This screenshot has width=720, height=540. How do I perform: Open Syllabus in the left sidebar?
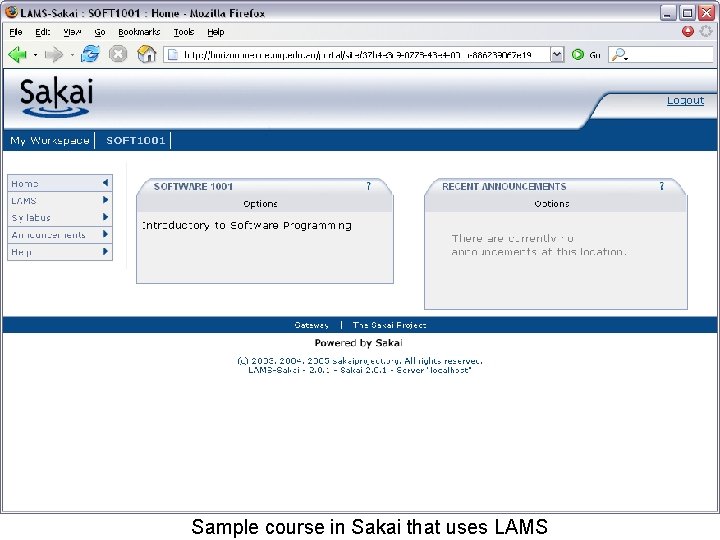coord(60,217)
